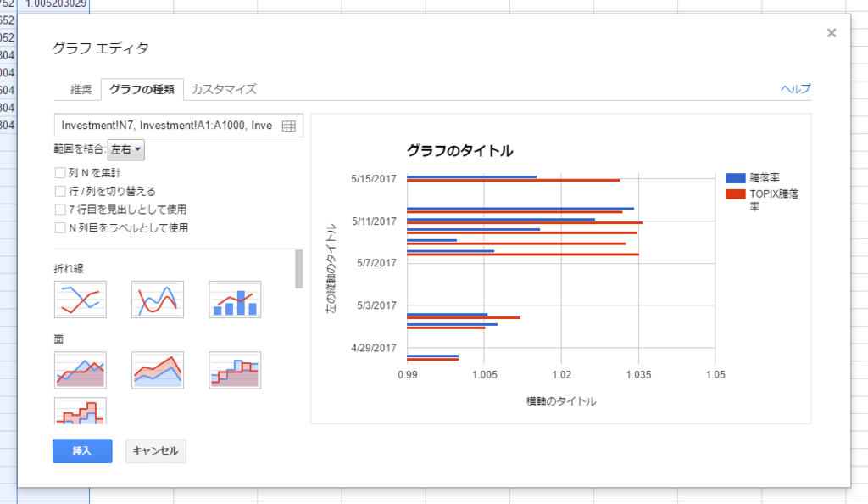
Task: Click the グラフ エディタ dialog title
Action: (100, 48)
